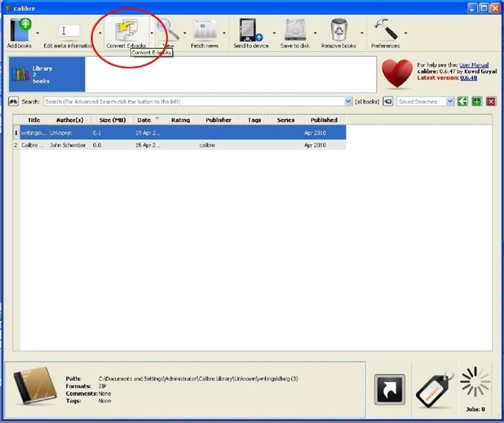Select the writingsk... book title cell
504x423 pixels.
tap(34, 133)
